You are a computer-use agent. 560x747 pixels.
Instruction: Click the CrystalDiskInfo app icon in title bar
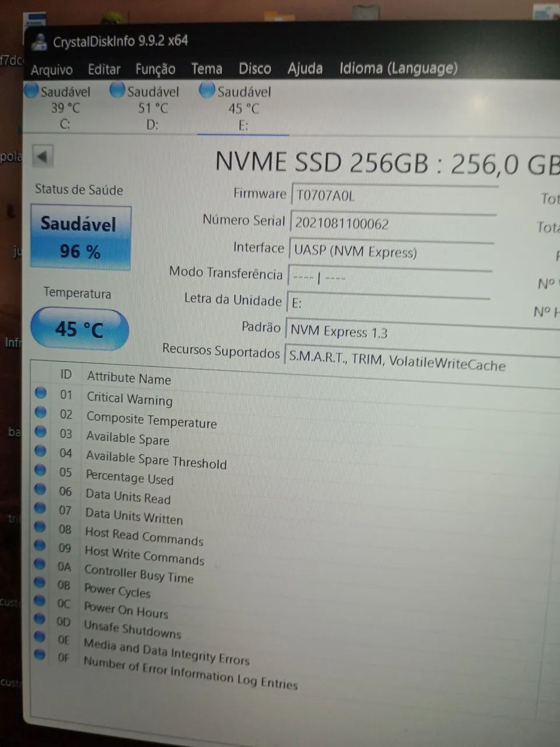coord(40,41)
